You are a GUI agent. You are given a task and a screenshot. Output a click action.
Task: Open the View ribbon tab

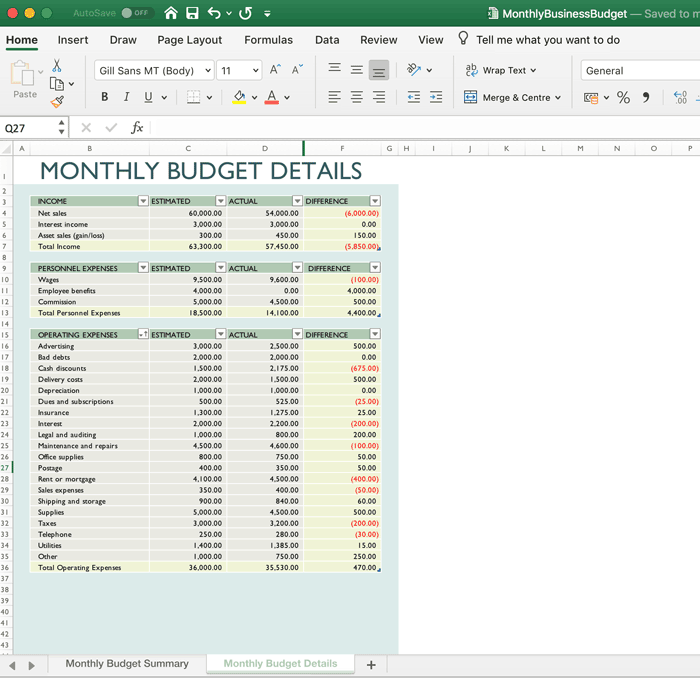coord(430,40)
